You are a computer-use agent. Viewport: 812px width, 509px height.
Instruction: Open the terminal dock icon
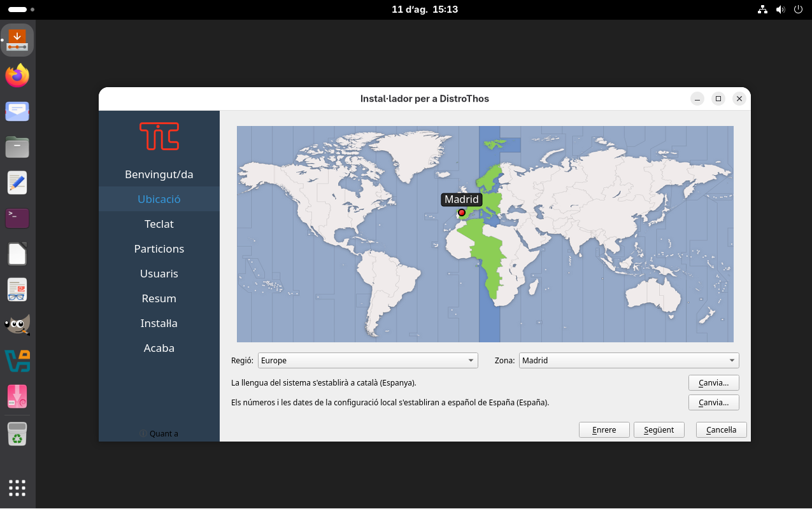[x=17, y=218]
